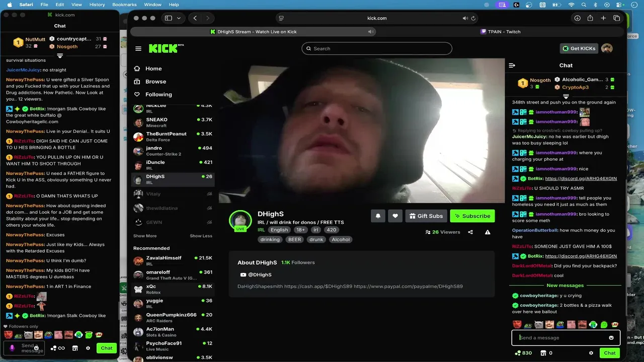
Task: Open the 830 KICKs balance
Action: [523, 353]
